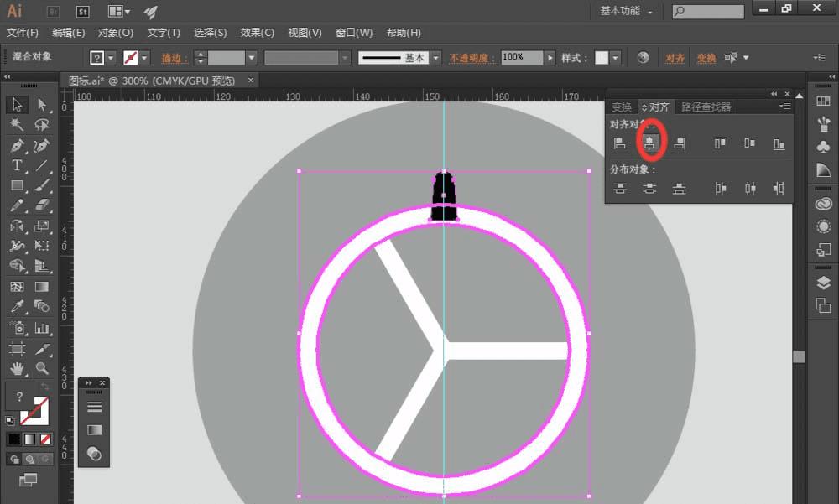
Task: Open fill color dropdown arrow in control bar
Action: coord(111,57)
